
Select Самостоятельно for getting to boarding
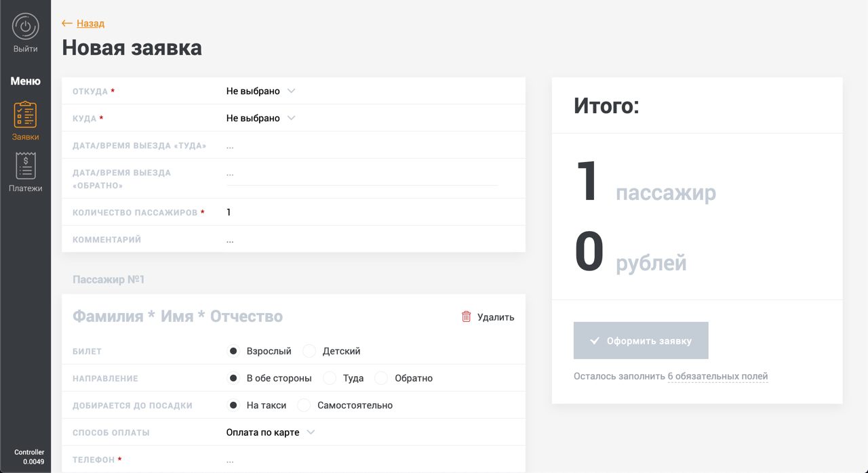[304, 405]
